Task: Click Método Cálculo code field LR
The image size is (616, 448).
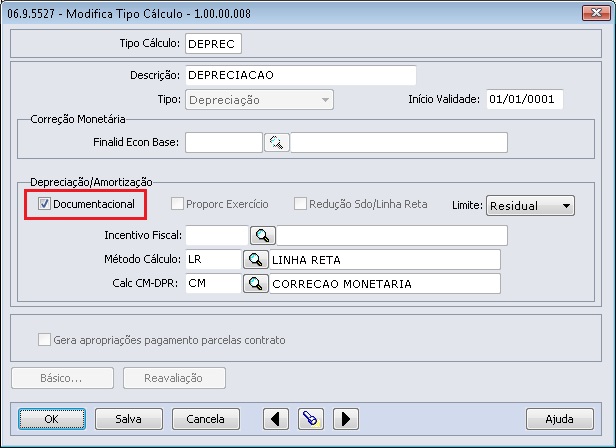Action: (x=213, y=259)
